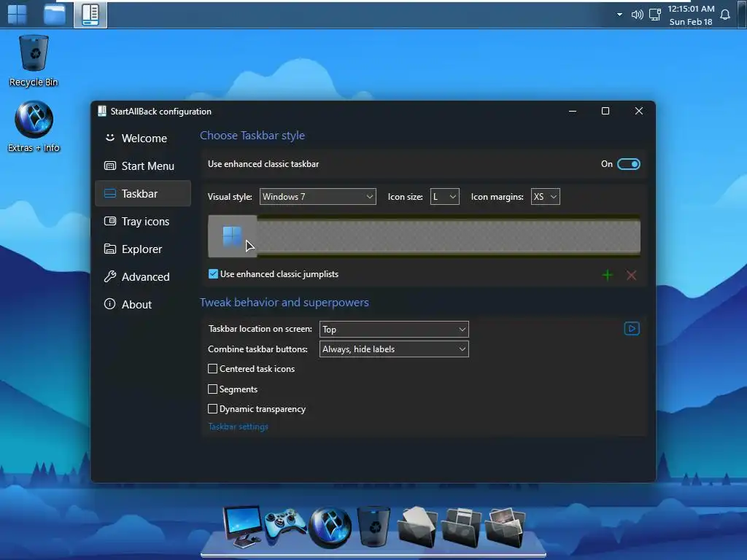Go to the About section
This screenshot has width=747, height=560.
coord(143,304)
